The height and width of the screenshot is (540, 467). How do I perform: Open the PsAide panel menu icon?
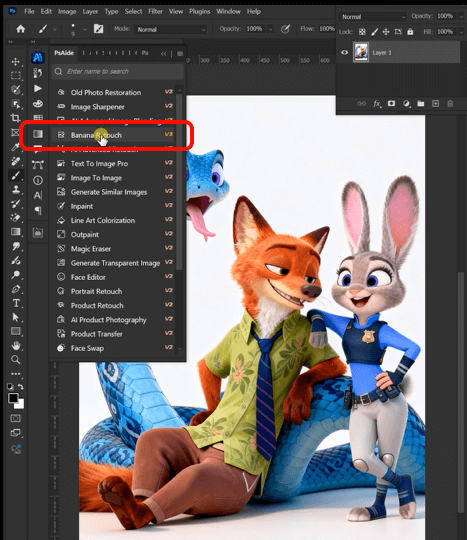pos(180,54)
